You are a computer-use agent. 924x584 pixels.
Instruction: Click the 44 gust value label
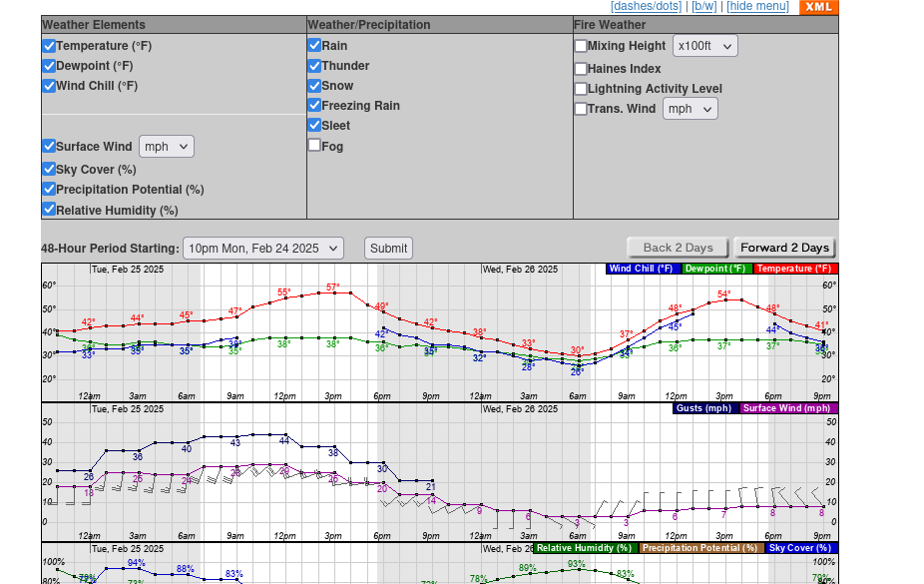284,441
